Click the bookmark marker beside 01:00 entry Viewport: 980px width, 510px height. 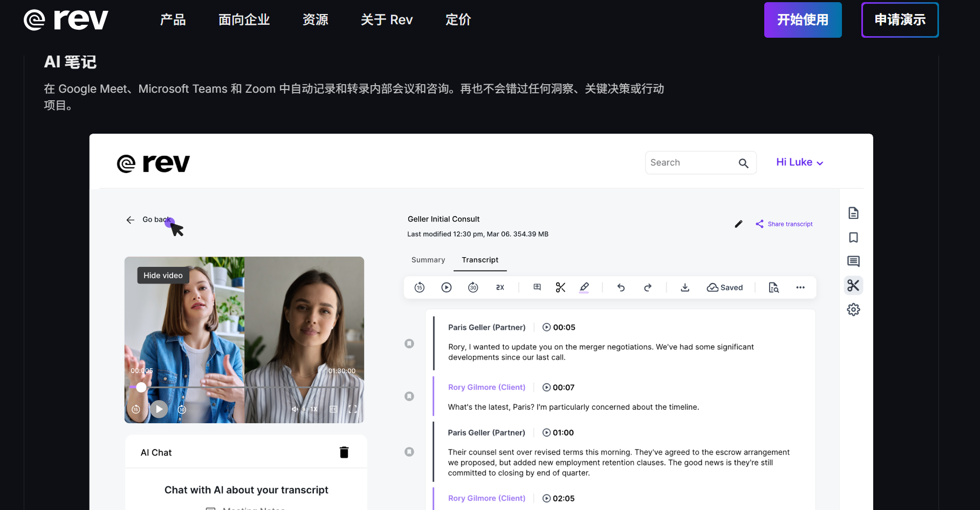409,452
